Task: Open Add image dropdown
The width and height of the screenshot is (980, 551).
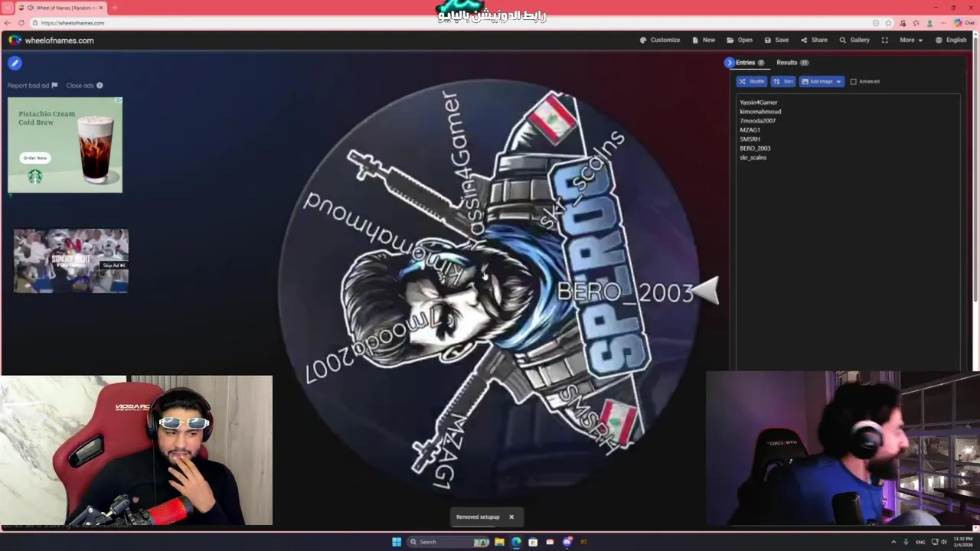Action: 822,81
